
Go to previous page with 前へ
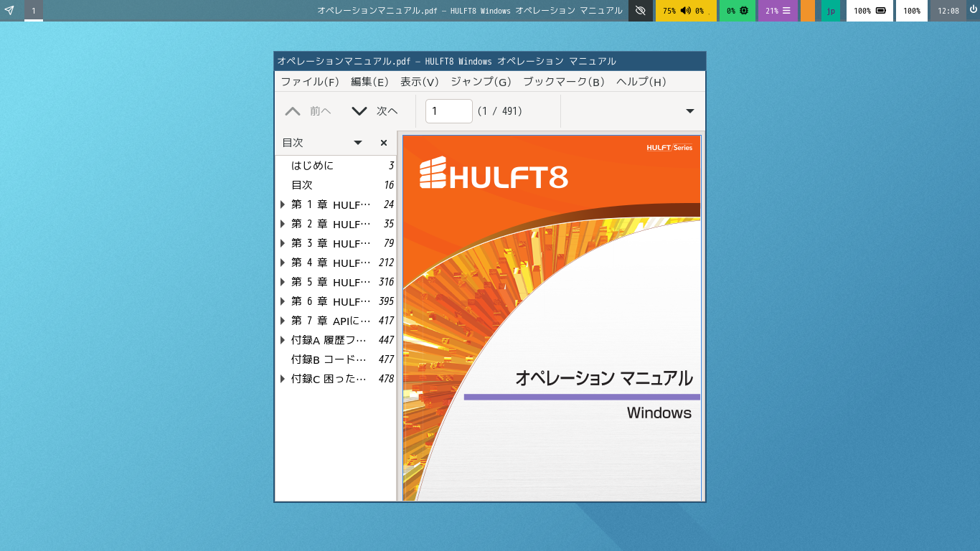[x=308, y=111]
